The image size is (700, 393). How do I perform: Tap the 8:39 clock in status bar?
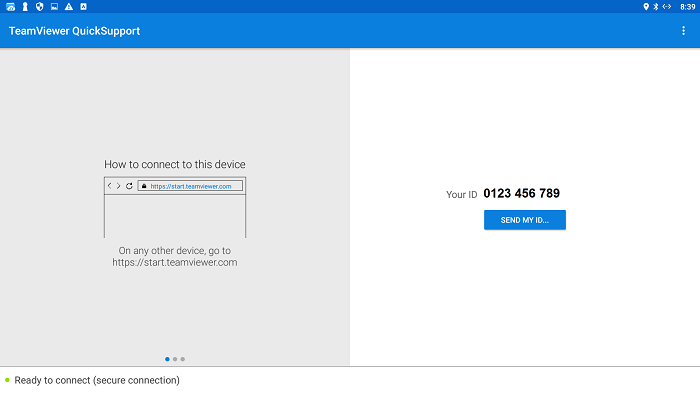coord(688,7)
